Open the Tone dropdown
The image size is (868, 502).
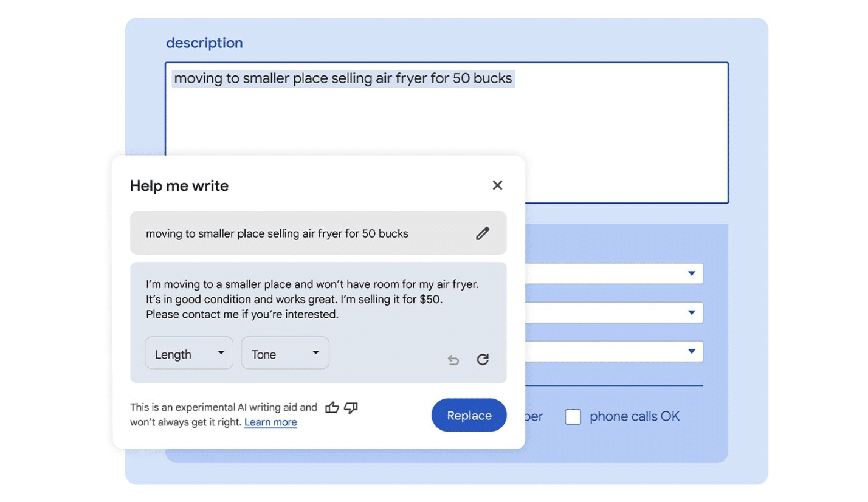coord(284,352)
